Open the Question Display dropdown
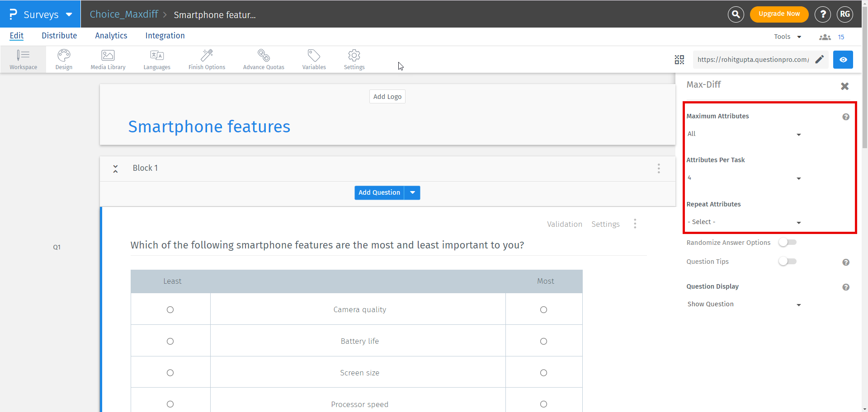This screenshot has width=868, height=412. pyautogui.click(x=744, y=304)
